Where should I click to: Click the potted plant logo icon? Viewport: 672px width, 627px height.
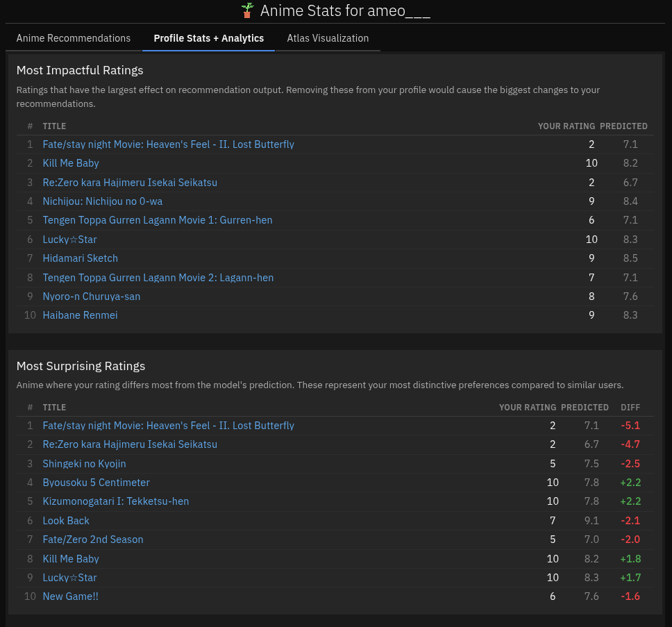[x=247, y=11]
